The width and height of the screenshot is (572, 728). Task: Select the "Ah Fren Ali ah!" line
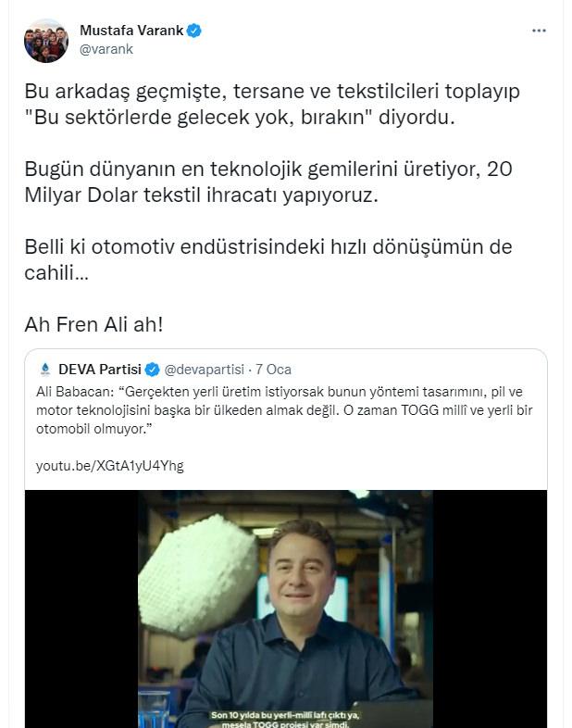95,325
